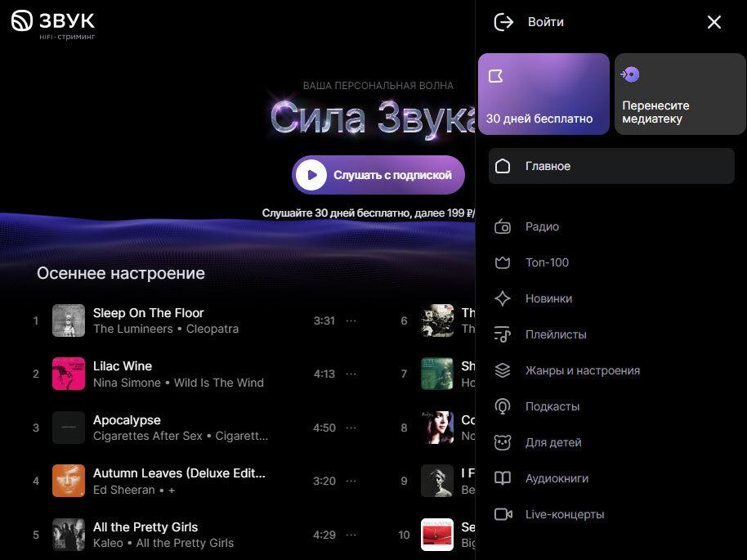Click the Жанры и настроения layers icon
Viewport: 747px width, 560px height.
(x=503, y=370)
